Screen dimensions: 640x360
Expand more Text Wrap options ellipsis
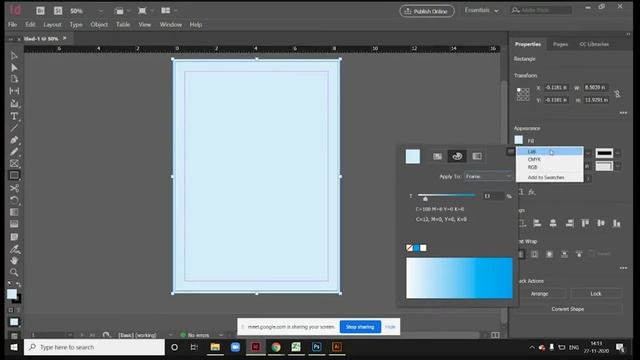(x=623, y=268)
